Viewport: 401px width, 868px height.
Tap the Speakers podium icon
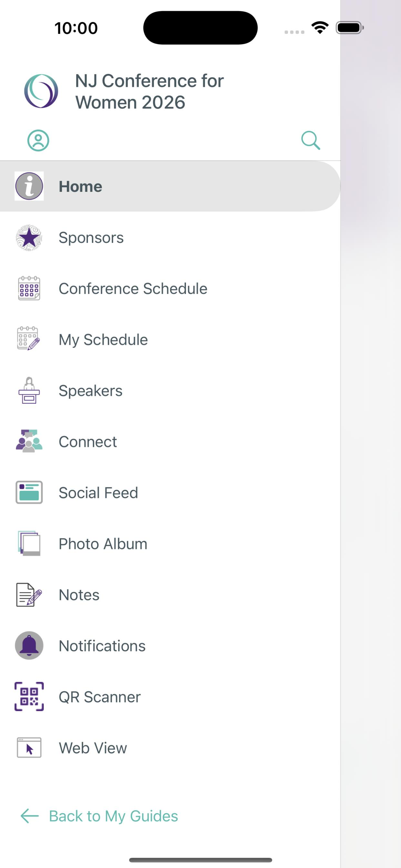point(29,390)
